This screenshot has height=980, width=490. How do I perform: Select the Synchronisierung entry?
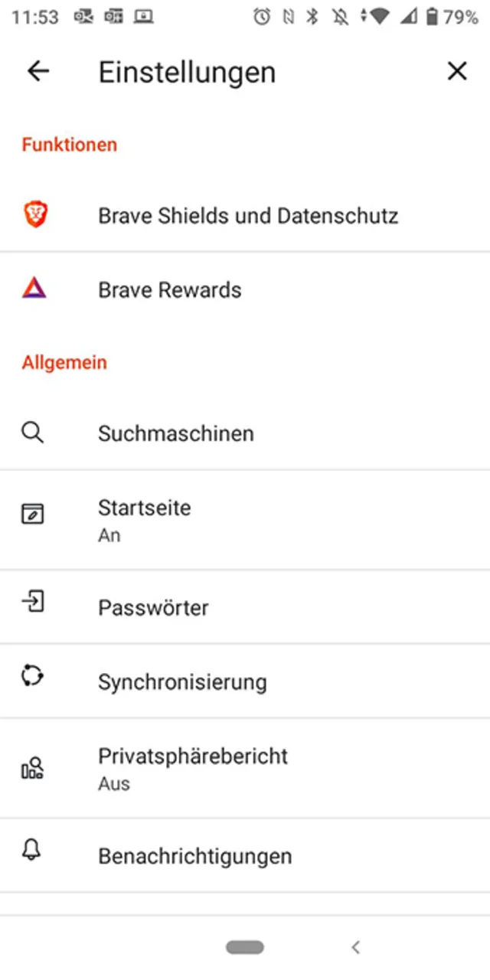pos(182,682)
